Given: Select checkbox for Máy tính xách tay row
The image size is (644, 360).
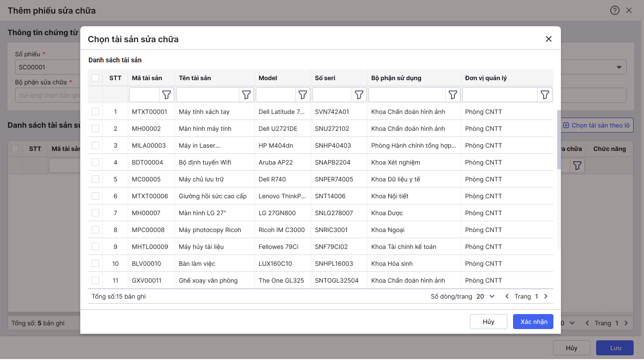Looking at the screenshot, I should (x=95, y=112).
